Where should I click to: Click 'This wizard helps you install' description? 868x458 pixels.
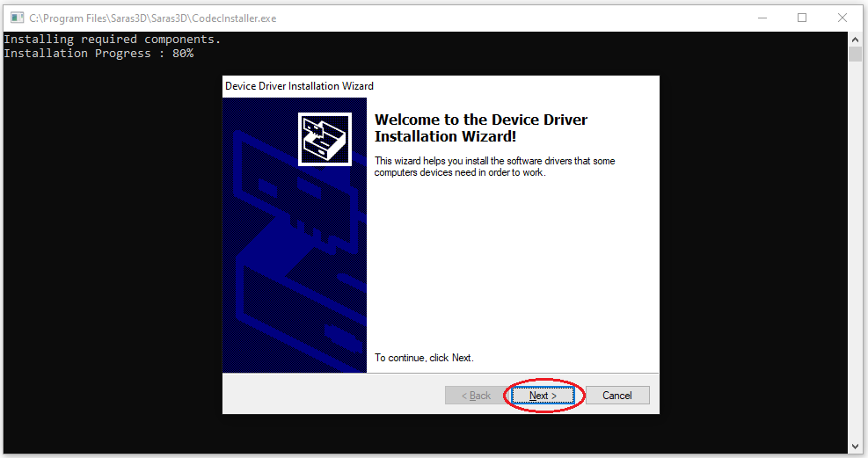coord(494,166)
